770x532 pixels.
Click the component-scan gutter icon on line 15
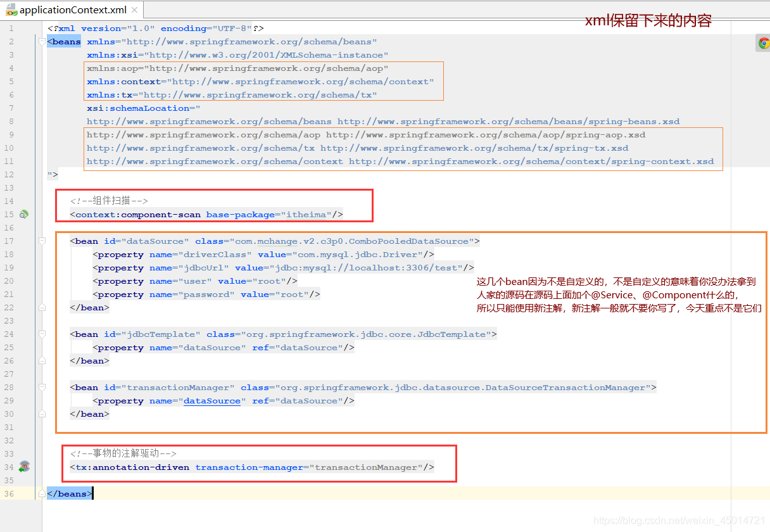click(23, 215)
